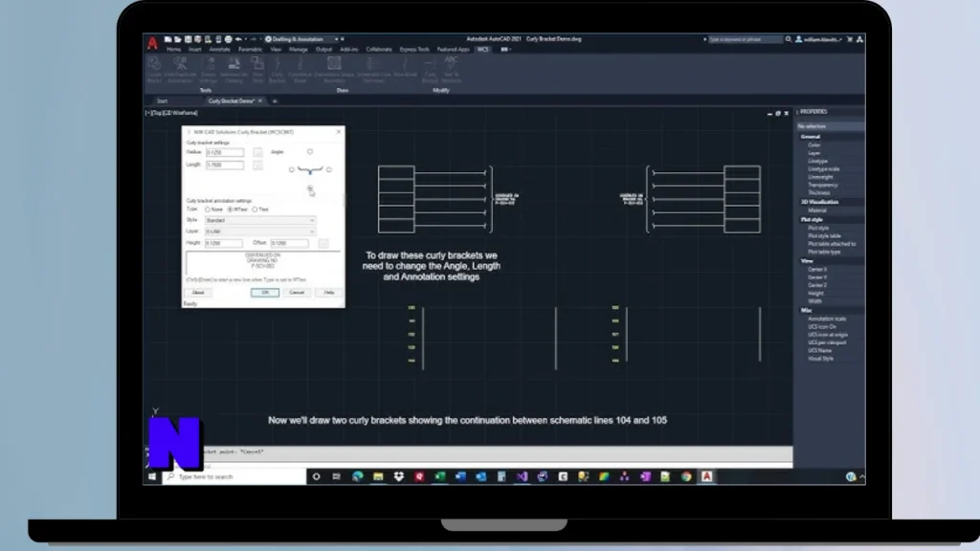Open Google Chrome from taskbar
The width and height of the screenshot is (980, 551).
(686, 476)
